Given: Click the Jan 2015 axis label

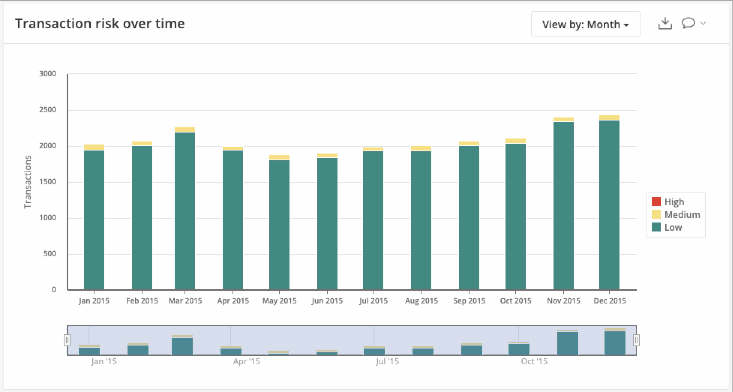Looking at the screenshot, I should point(94,301).
